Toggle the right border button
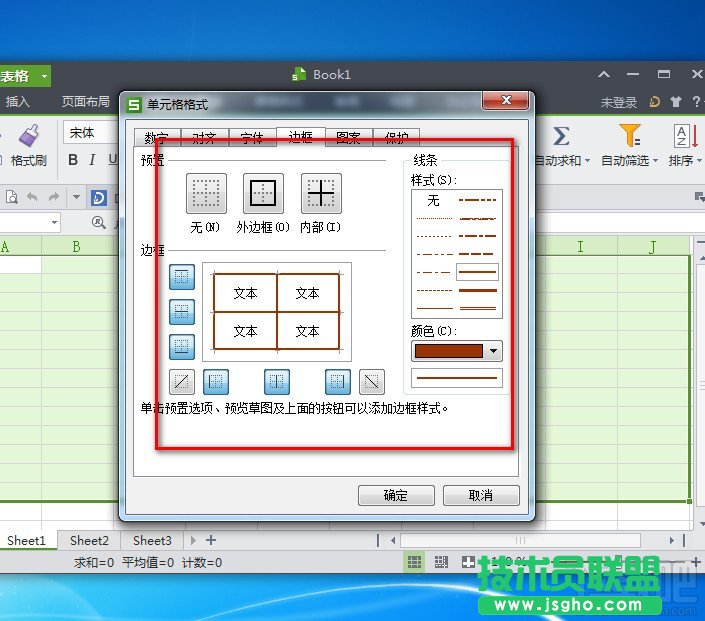The height and width of the screenshot is (621, 705). [338, 382]
